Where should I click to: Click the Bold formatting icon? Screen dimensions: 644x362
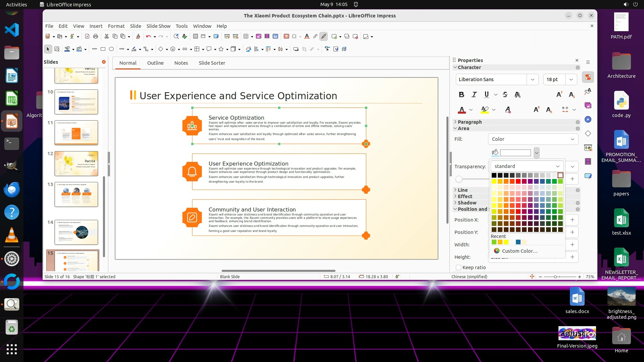(462, 95)
